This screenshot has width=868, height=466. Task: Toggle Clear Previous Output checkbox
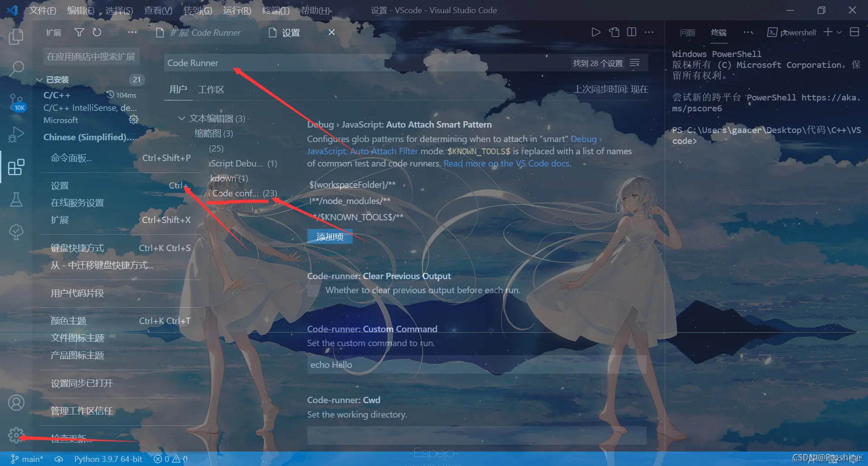[x=313, y=290]
